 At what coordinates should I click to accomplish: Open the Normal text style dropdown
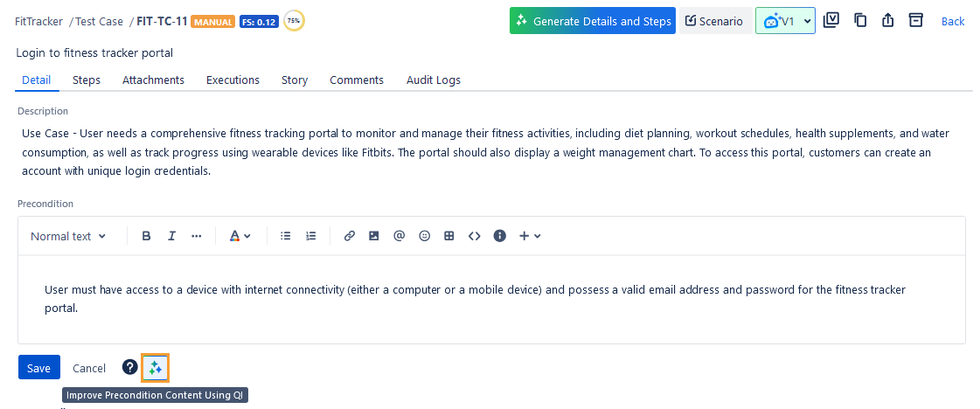68,236
